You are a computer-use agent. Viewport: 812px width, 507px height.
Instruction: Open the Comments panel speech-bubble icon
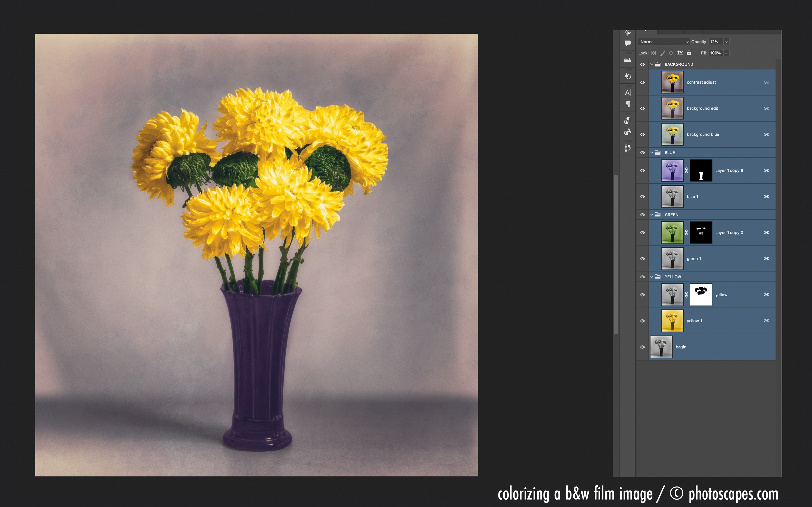click(x=628, y=43)
